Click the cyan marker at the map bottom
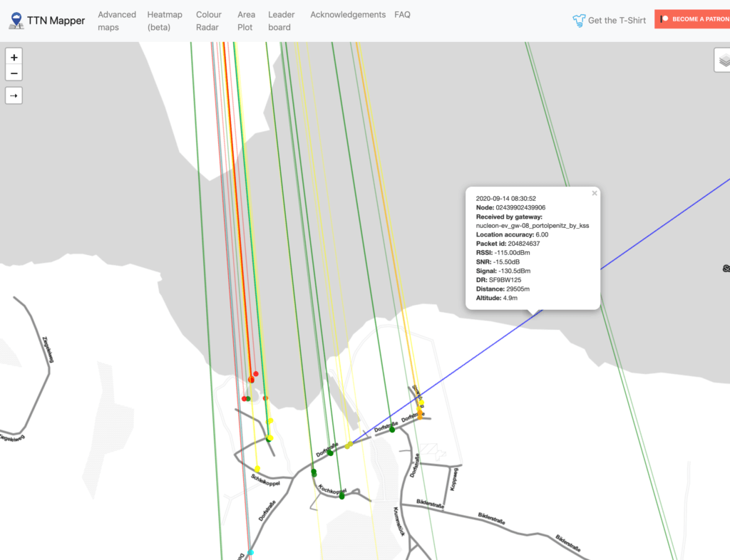Screen dimensions: 730x560 pos(250,552)
